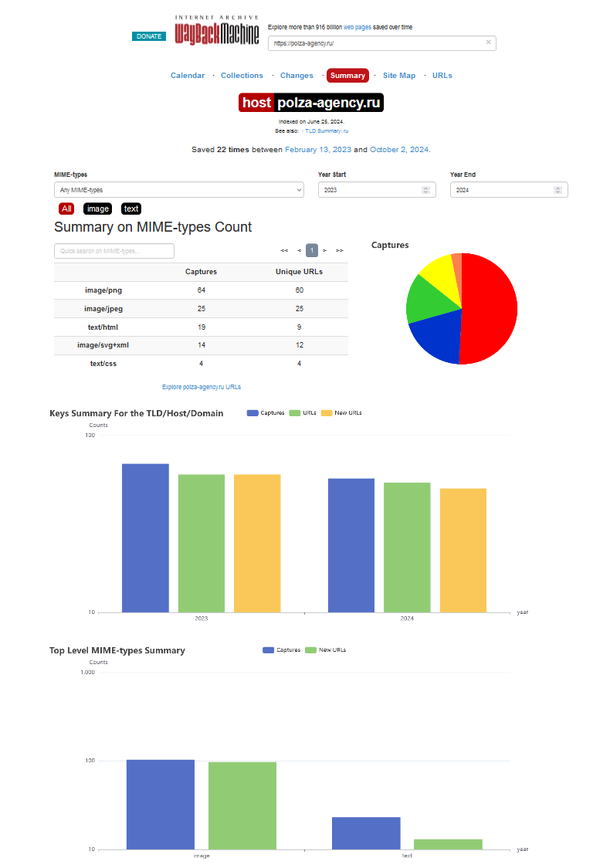610x868 pixels.
Task: Toggle Captures legend in Top Level MIME-types chart
Action: [x=282, y=650]
